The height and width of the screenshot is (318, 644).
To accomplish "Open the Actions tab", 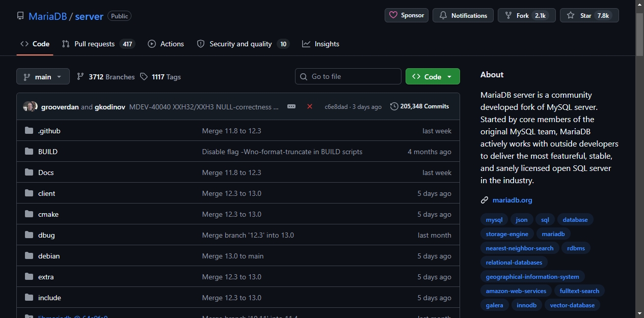I will (166, 44).
